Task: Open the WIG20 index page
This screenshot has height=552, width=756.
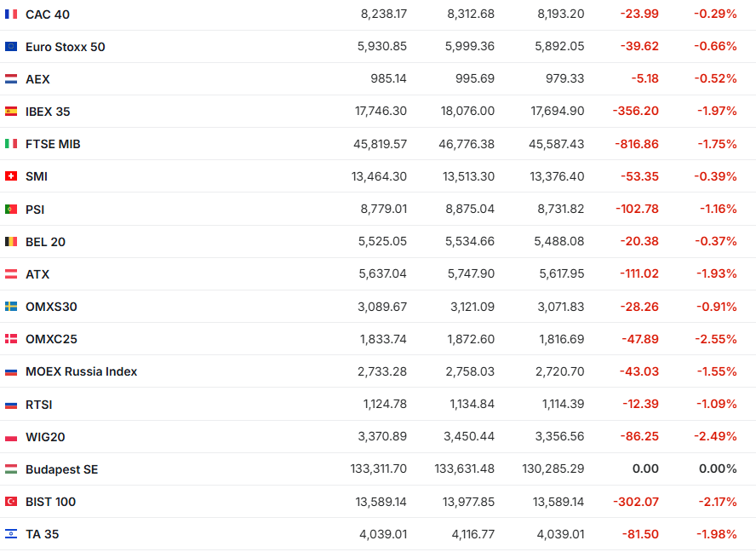Action: 45,437
